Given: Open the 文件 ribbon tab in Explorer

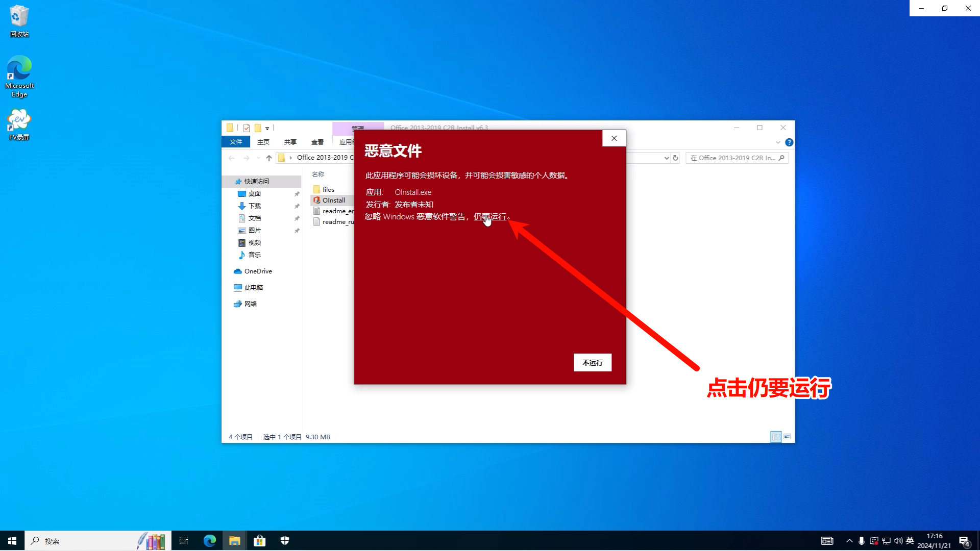Looking at the screenshot, I should [236, 142].
